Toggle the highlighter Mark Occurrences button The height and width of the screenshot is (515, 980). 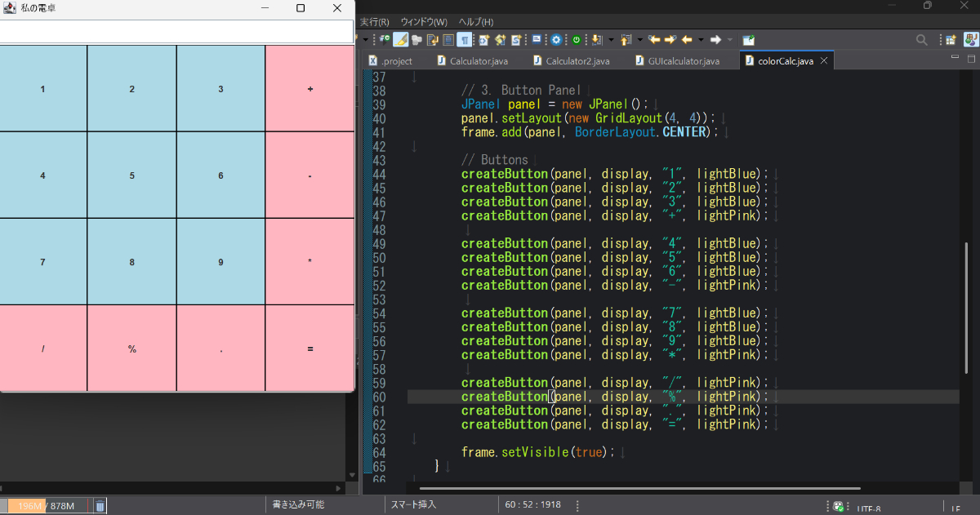(401, 39)
